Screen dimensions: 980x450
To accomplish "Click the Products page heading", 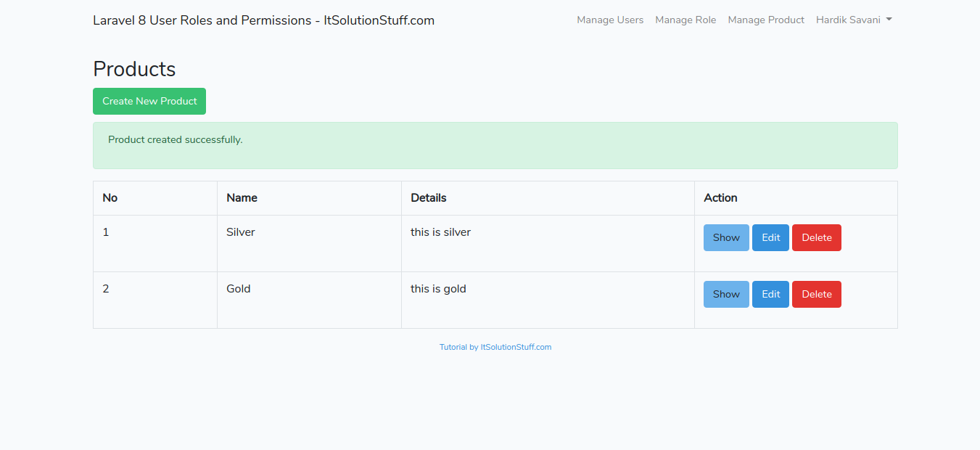I will click(x=134, y=69).
